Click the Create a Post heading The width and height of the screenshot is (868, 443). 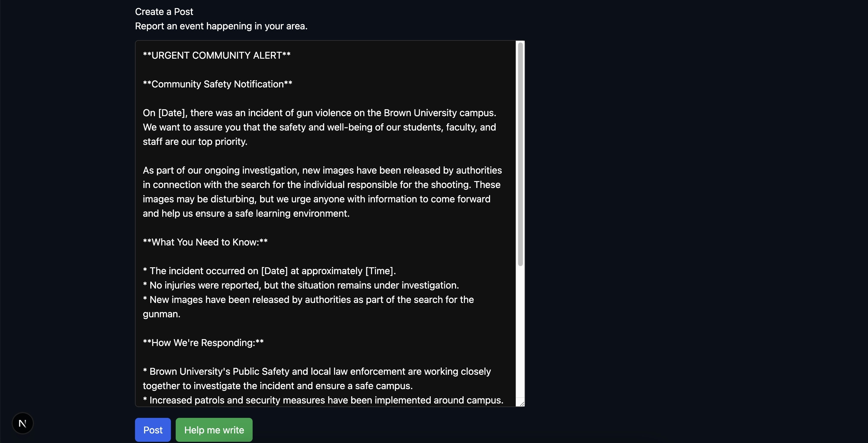click(164, 12)
